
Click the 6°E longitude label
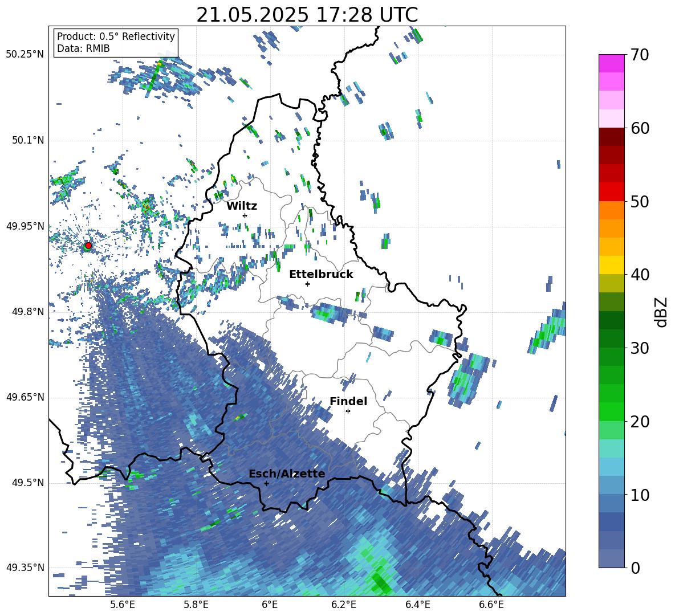[270, 605]
